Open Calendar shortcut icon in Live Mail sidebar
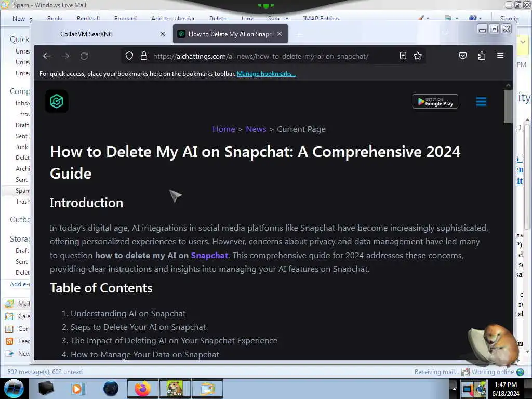This screenshot has height=399, width=532. [x=9, y=316]
